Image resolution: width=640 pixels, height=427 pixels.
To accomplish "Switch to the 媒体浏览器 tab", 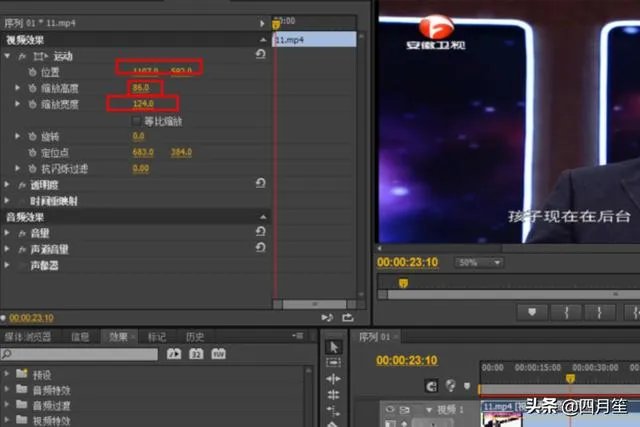I will [28, 337].
